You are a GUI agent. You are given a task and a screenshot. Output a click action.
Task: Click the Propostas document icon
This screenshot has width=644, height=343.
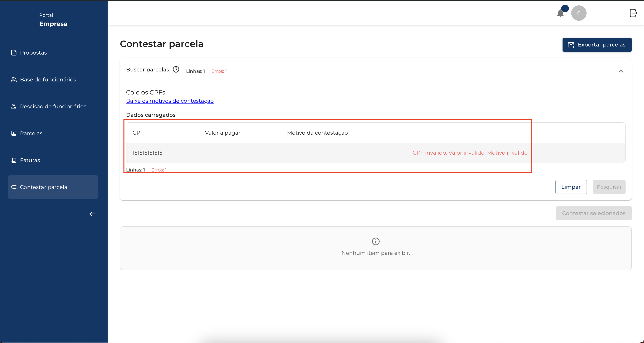pos(14,53)
